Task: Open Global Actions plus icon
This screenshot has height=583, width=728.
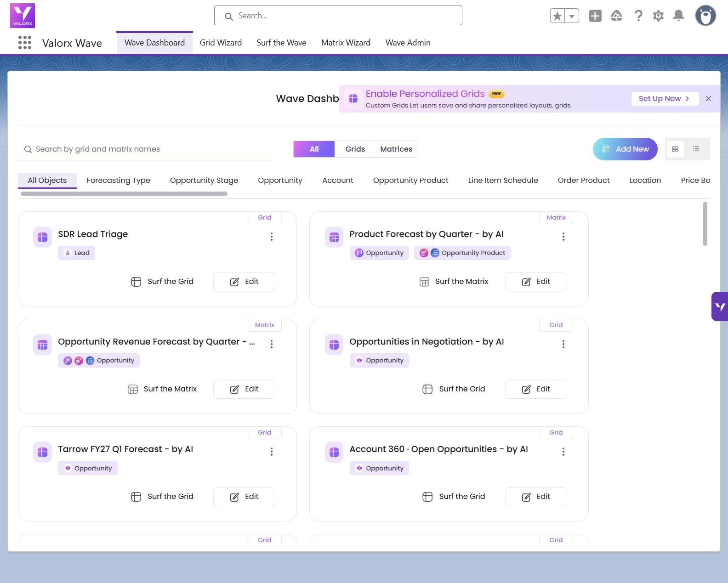Action: click(595, 16)
